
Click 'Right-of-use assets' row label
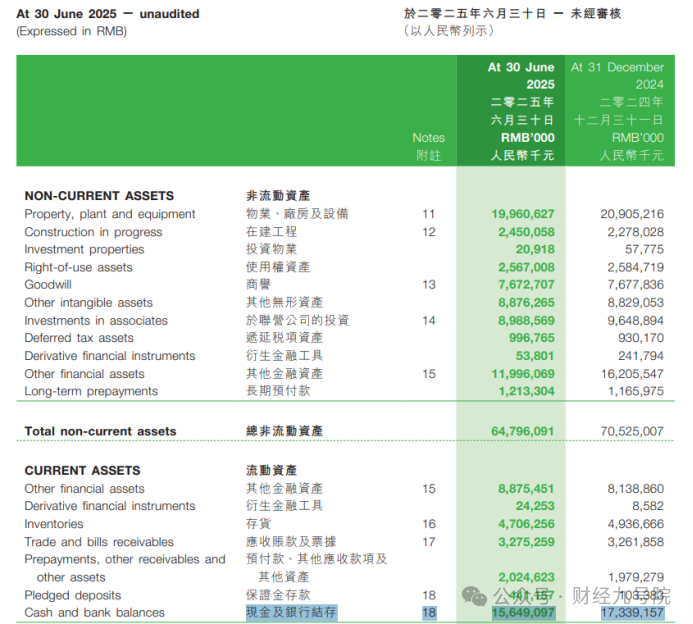tap(78, 267)
